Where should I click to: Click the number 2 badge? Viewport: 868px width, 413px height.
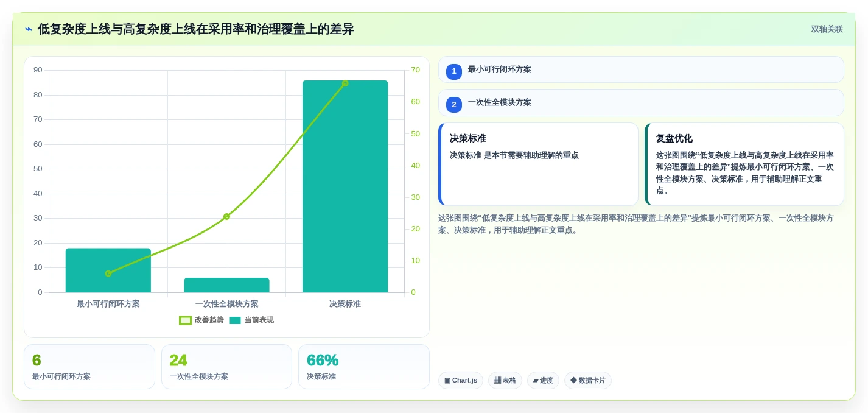pyautogui.click(x=454, y=105)
